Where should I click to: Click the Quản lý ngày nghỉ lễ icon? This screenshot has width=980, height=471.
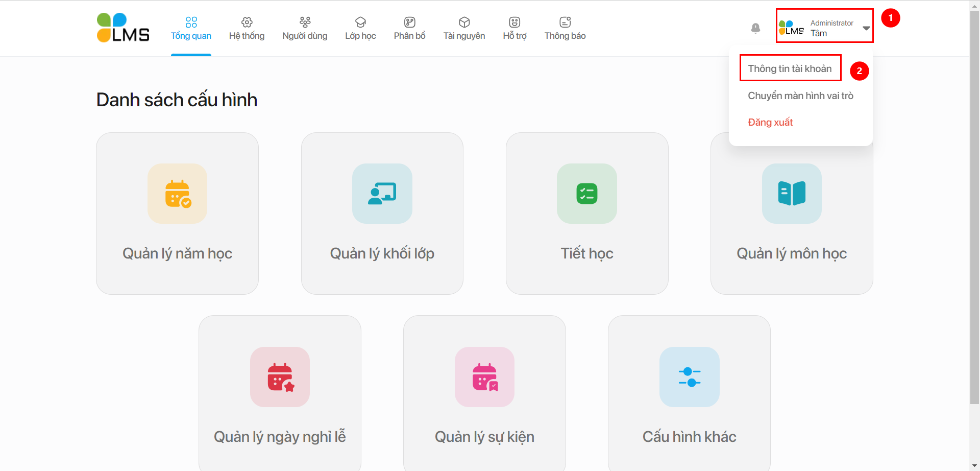pyautogui.click(x=280, y=377)
